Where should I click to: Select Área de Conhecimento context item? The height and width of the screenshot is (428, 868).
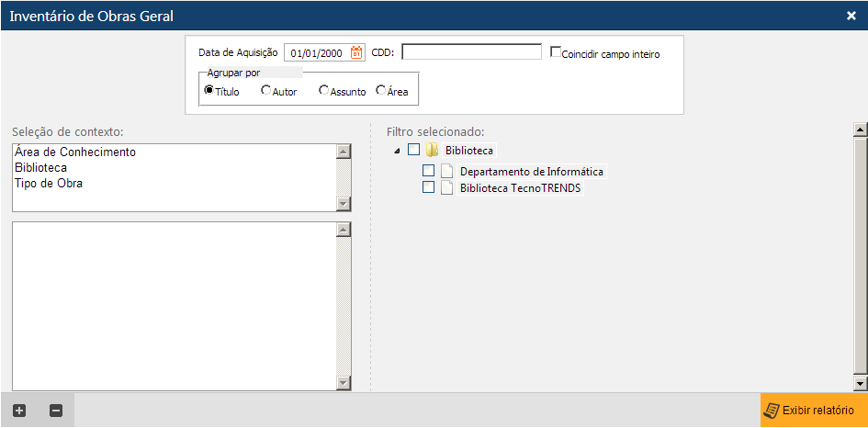75,152
